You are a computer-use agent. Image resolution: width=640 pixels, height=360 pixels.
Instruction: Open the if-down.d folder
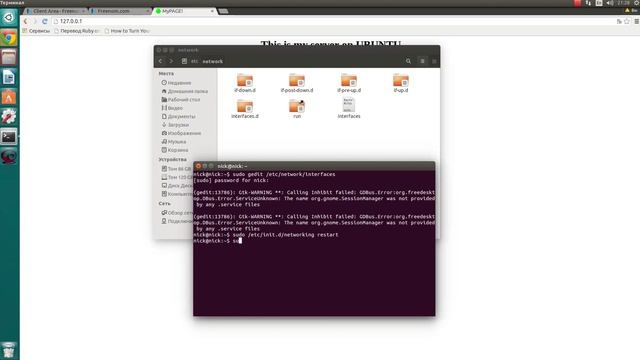coord(245,83)
